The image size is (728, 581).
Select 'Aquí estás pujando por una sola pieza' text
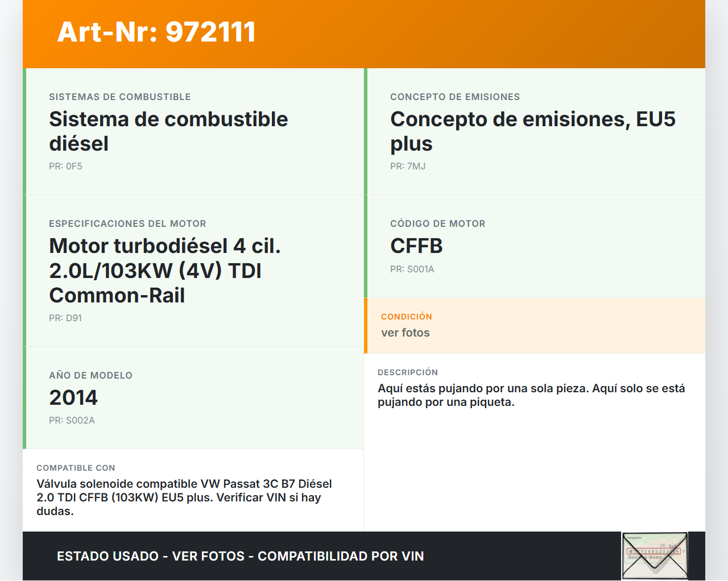point(483,389)
